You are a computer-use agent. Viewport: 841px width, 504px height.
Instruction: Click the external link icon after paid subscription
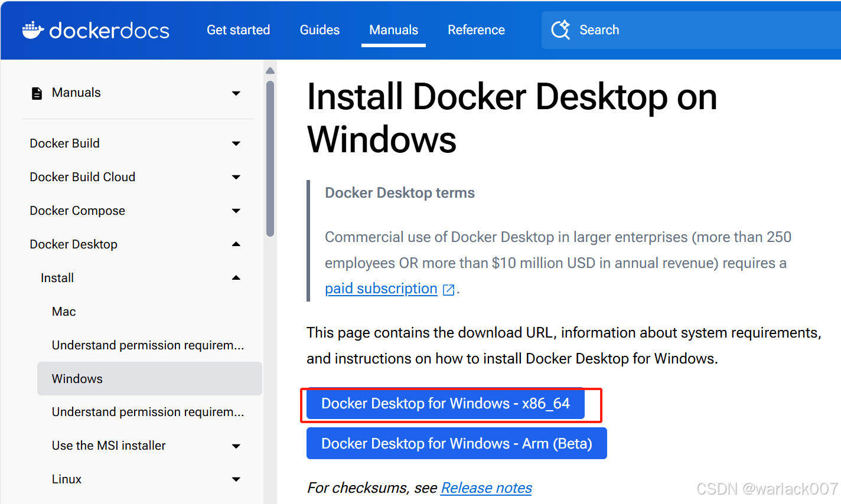(449, 289)
